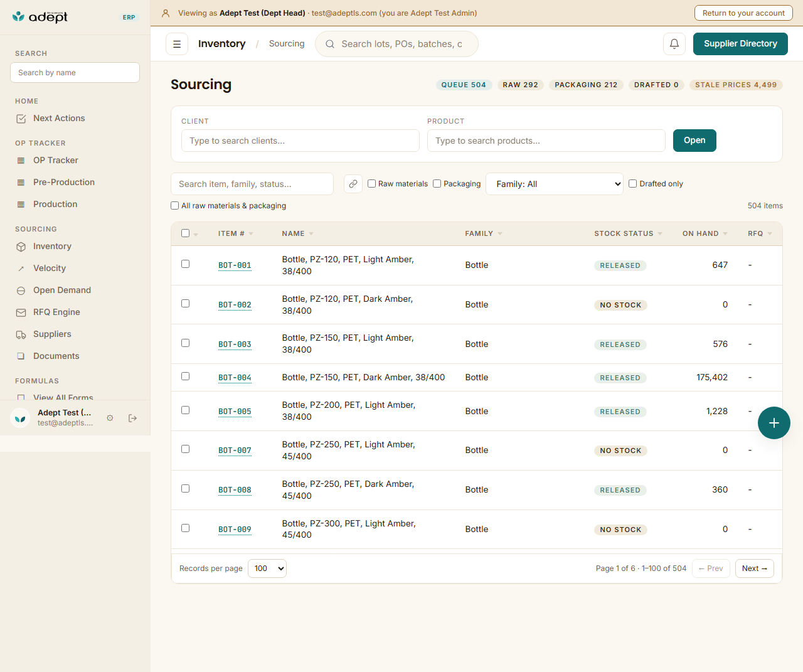Screen dimensions: 803x672
Task: Filter by the DRAFTED 0 badge
Action: [656, 85]
